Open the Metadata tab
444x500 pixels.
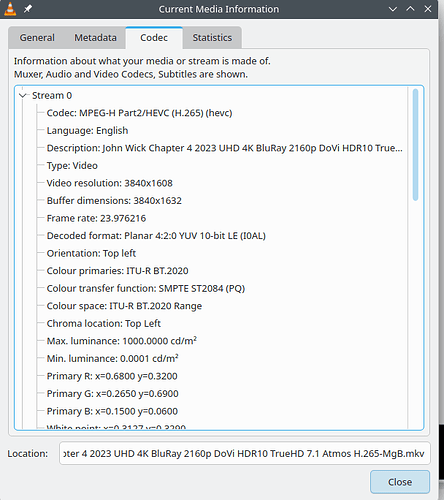pyautogui.click(x=95, y=38)
